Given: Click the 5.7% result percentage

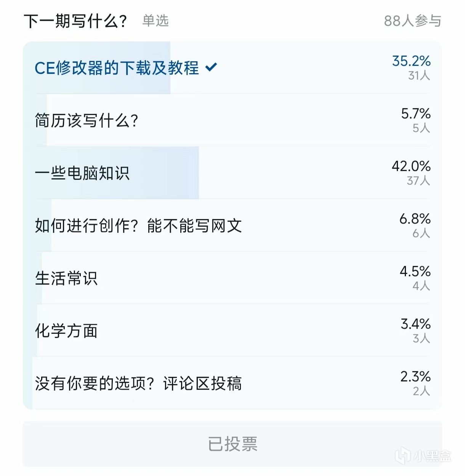Looking at the screenshot, I should pyautogui.click(x=416, y=114).
